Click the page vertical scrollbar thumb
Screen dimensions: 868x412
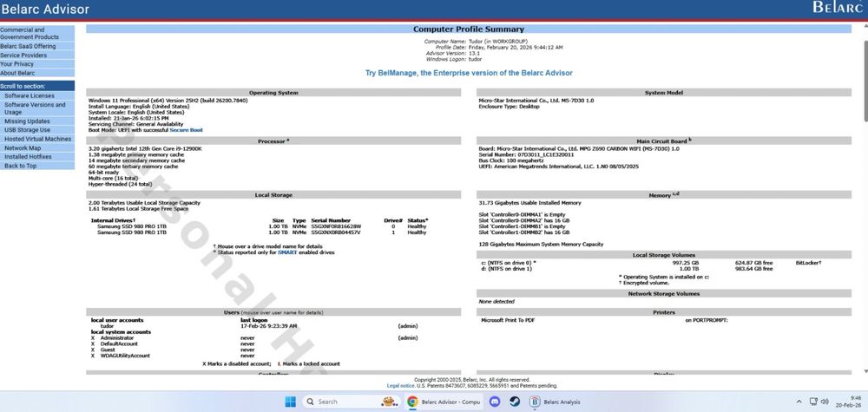[865, 80]
